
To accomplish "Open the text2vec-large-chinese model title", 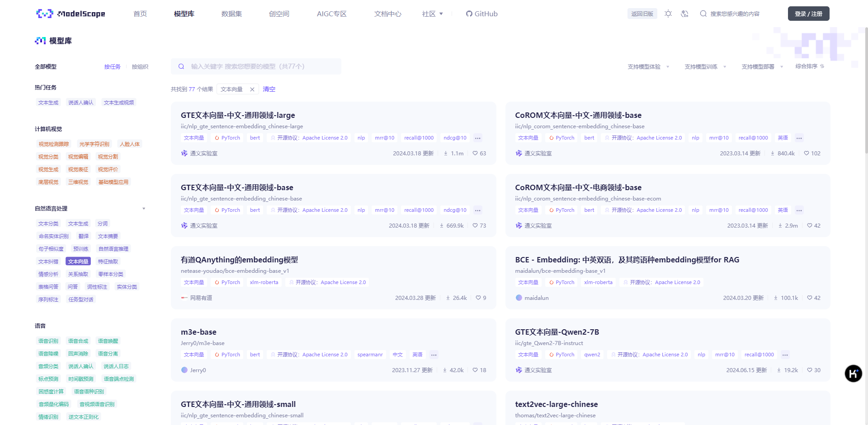I will [x=557, y=404].
